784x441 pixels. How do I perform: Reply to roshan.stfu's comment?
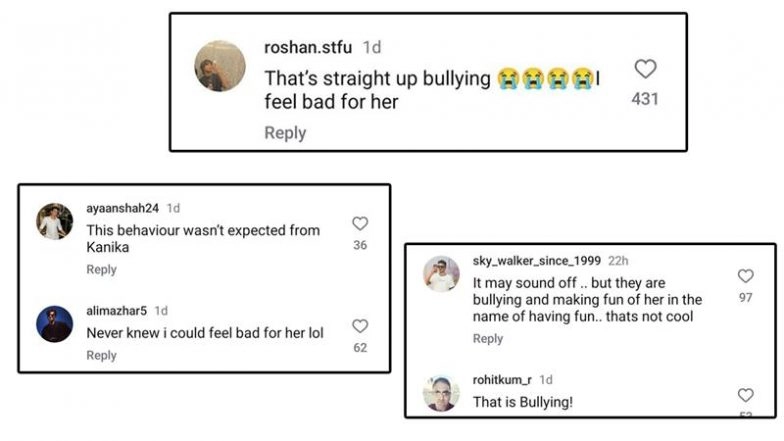[x=285, y=133]
